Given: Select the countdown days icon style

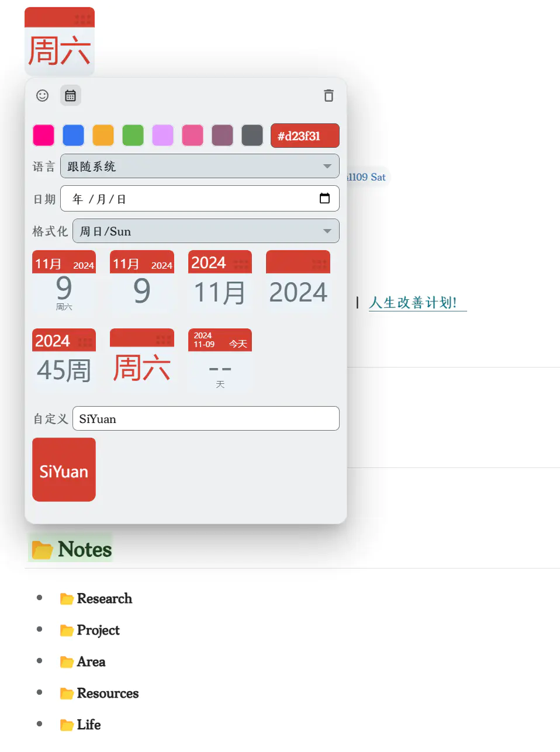Looking at the screenshot, I should (x=220, y=359).
